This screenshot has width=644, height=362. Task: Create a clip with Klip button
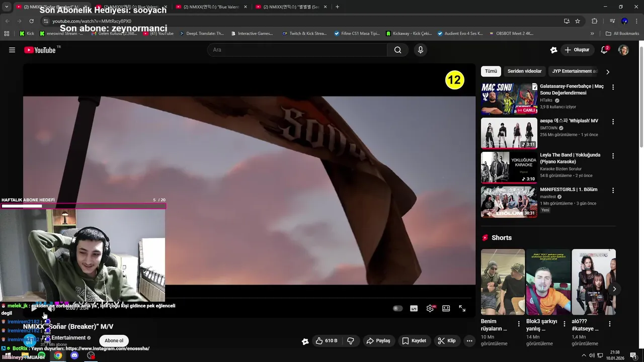[x=447, y=341]
